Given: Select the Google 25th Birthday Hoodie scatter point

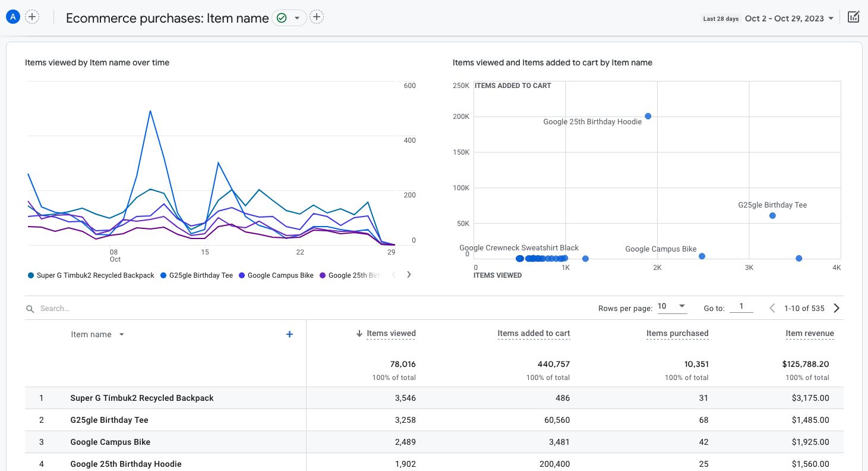Looking at the screenshot, I should point(648,116).
